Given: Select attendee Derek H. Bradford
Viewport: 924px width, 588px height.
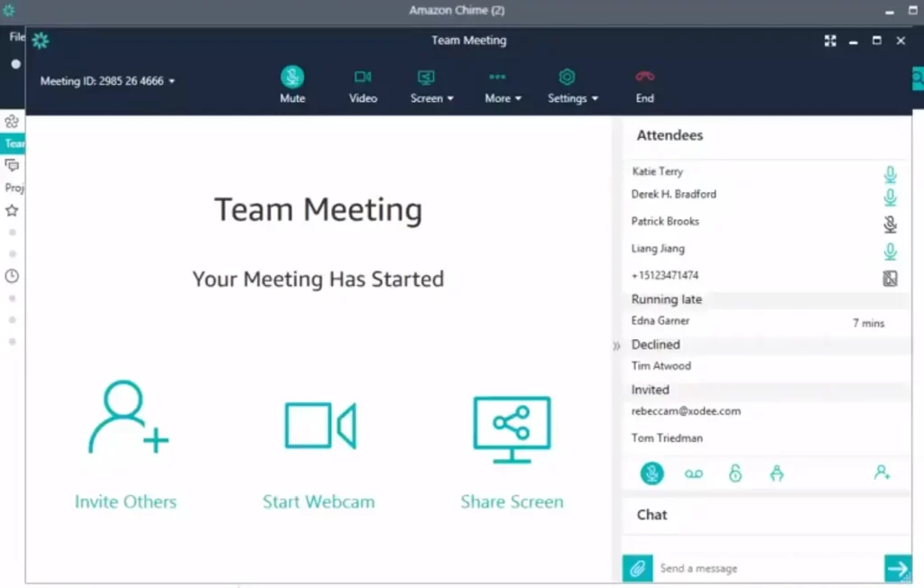Looking at the screenshot, I should pyautogui.click(x=673, y=195).
